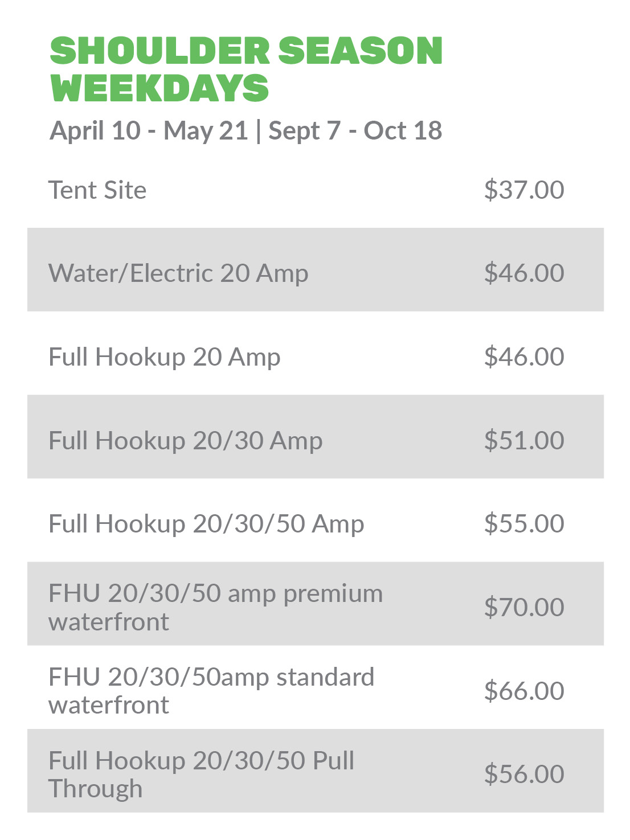Select the "Tent Site" row label
Viewport: 630px width, 840px height.
97,190
